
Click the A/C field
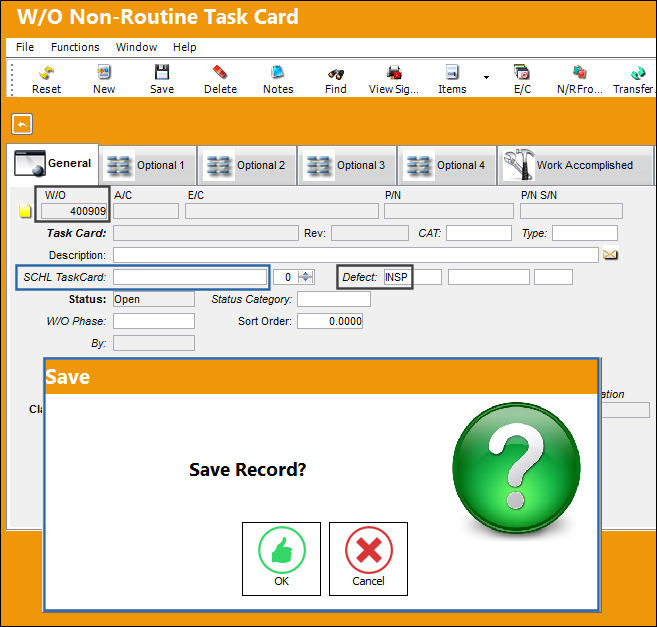click(146, 211)
